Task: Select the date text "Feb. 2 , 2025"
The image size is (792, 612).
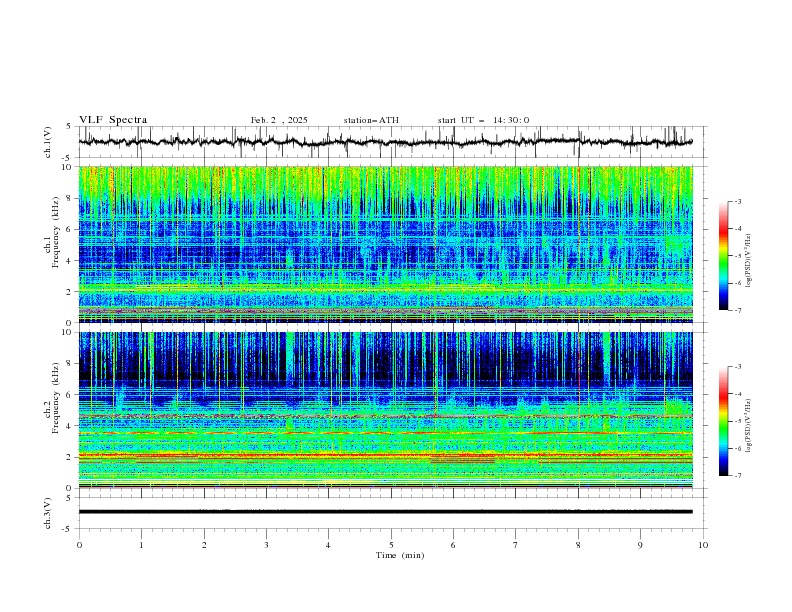Action: pyautogui.click(x=279, y=120)
